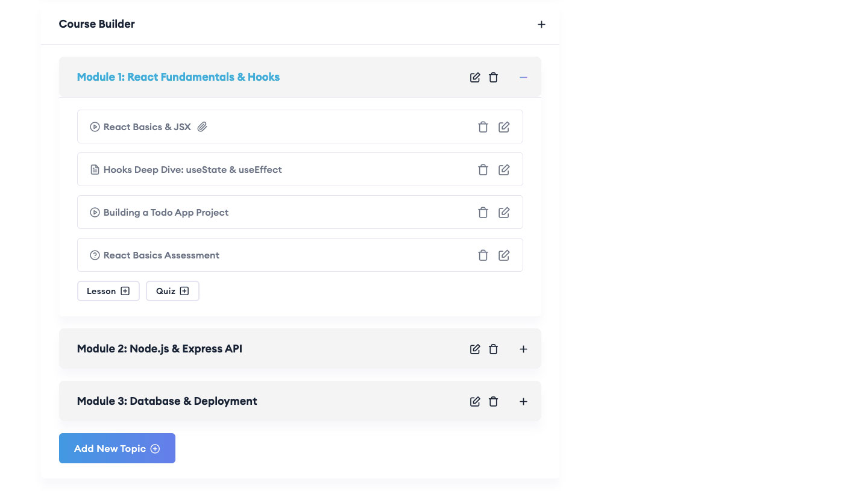Image resolution: width=868 pixels, height=491 pixels.
Task: Add a Quiz to Module 1
Action: pyautogui.click(x=172, y=291)
